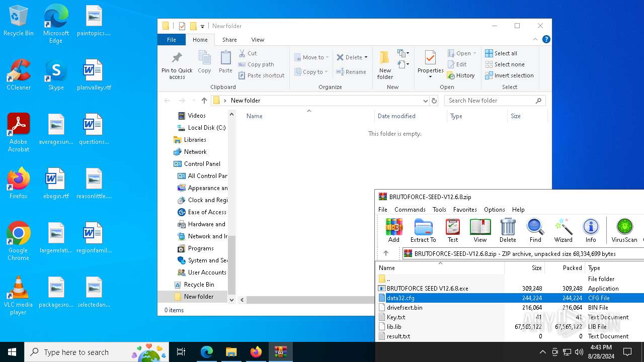This screenshot has height=362, width=644.
Task: Pin to Quick access in Explorer ribbon
Action: coord(177,65)
